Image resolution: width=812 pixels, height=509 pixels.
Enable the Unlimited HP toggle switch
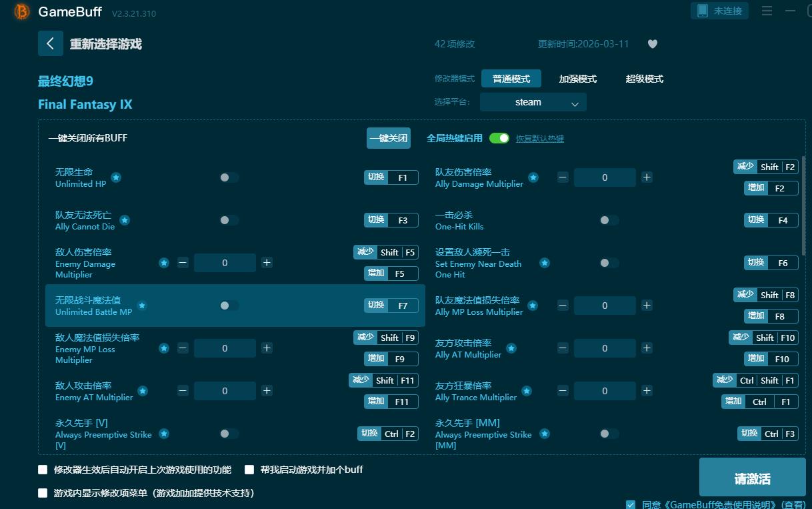pos(226,177)
